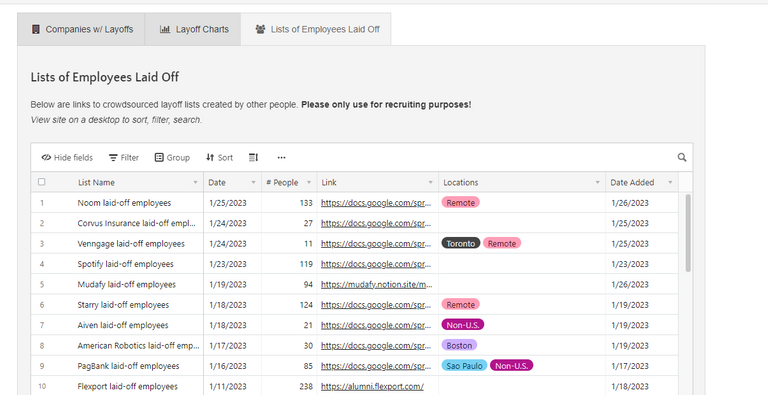Toggle the select-all checkbox in table header
The image size is (768, 395).
pos(42,182)
